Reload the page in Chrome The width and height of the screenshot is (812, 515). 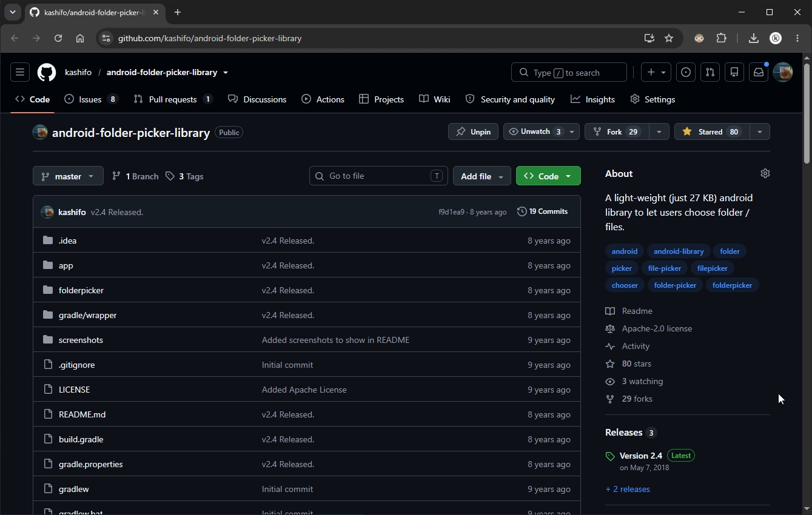[x=58, y=38]
